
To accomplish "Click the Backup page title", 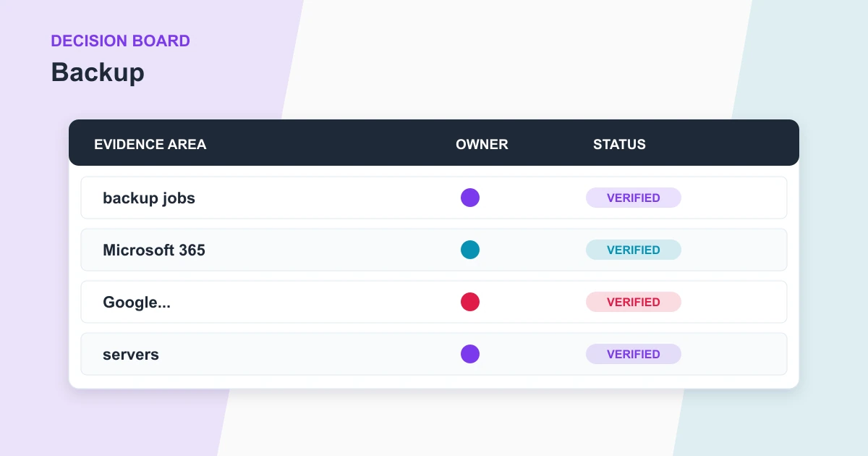I will pos(98,72).
